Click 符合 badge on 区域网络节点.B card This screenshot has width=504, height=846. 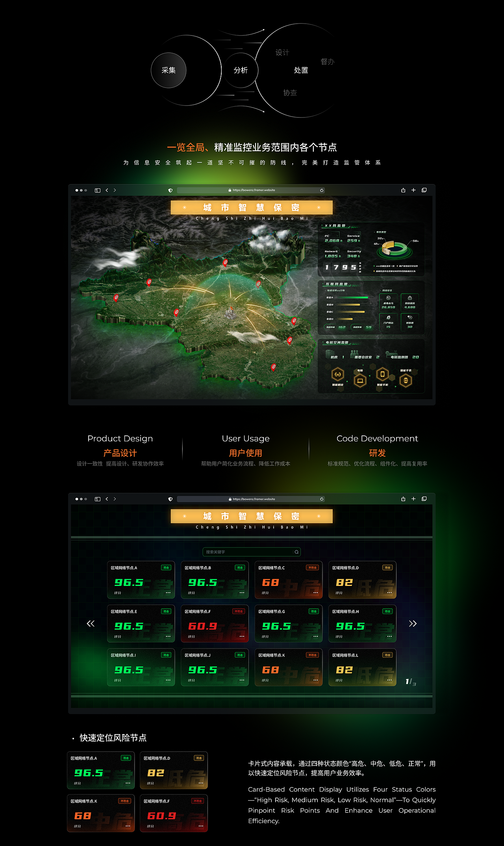[x=240, y=568]
